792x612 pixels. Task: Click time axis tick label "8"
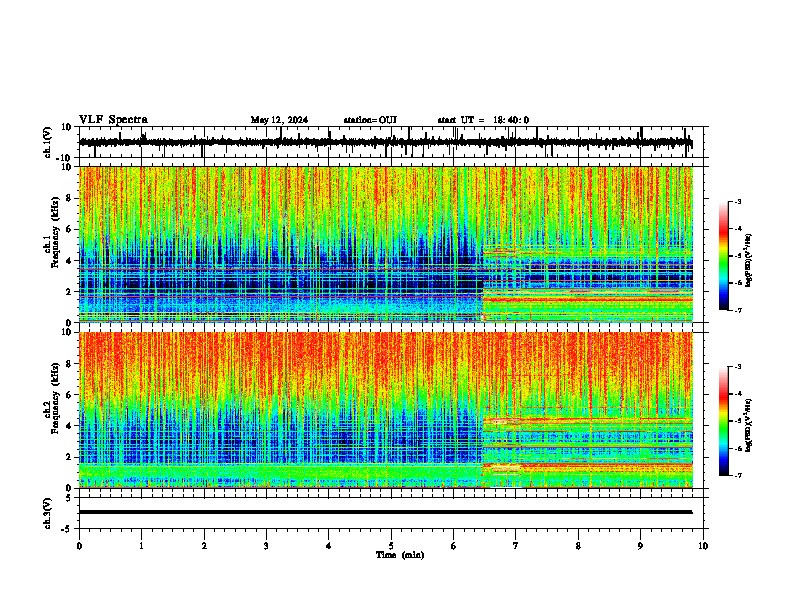pos(578,546)
